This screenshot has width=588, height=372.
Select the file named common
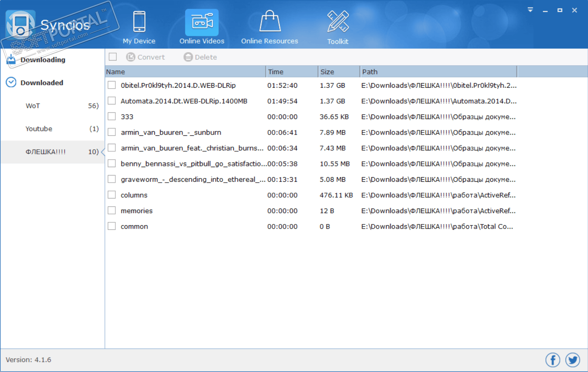pyautogui.click(x=134, y=227)
